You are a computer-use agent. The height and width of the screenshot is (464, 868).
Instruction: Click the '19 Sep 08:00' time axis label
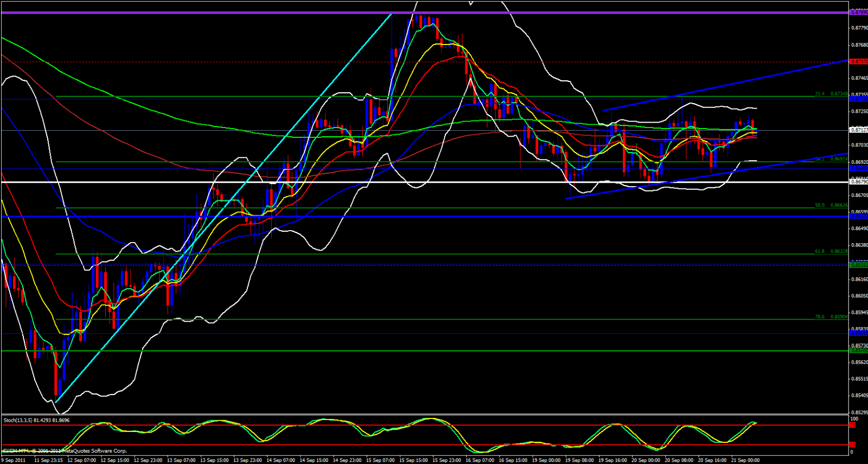579,460
